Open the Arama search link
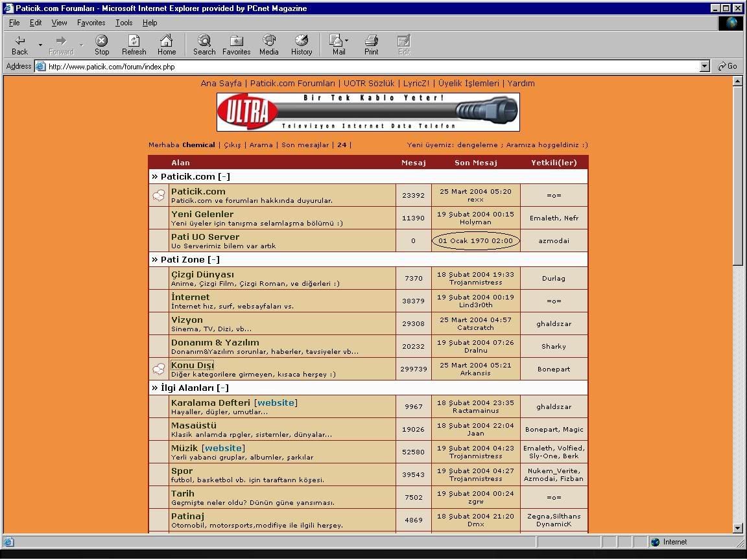 (x=261, y=145)
